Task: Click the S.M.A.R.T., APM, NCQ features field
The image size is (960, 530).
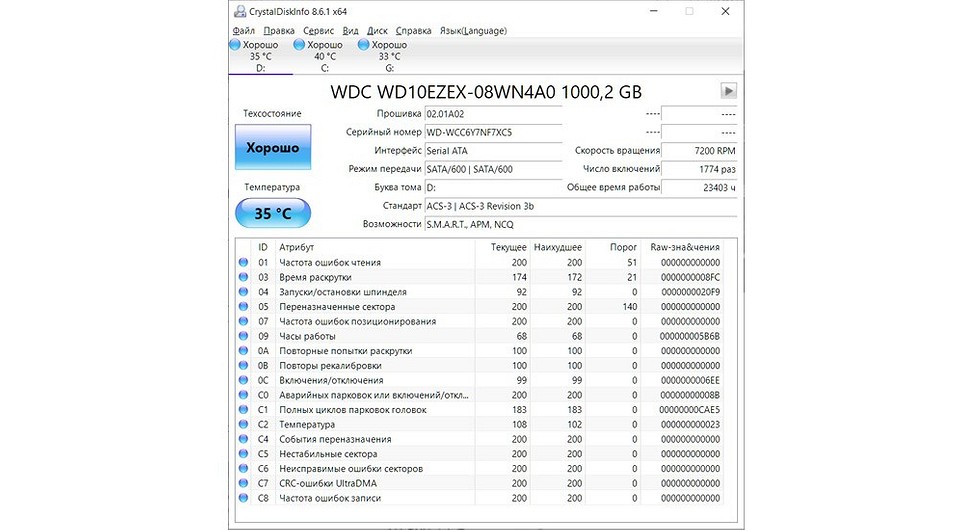Action: [x=580, y=224]
